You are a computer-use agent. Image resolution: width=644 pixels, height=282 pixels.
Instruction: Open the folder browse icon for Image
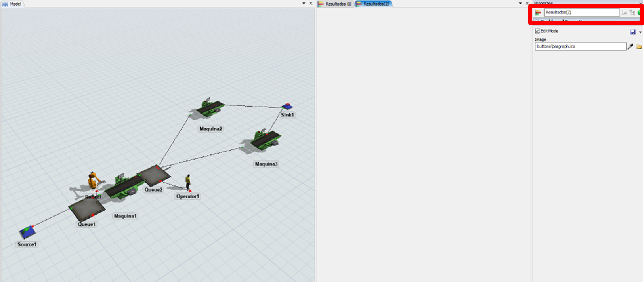pyautogui.click(x=639, y=46)
